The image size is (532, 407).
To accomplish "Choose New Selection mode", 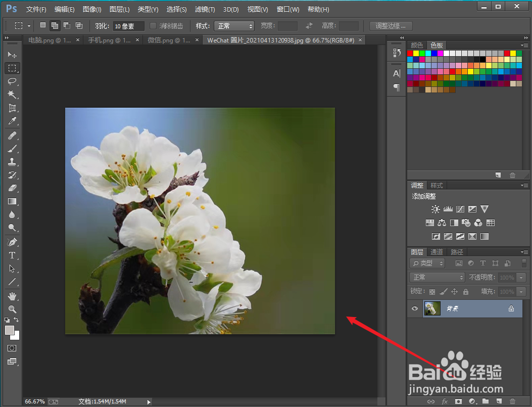I will [43, 25].
